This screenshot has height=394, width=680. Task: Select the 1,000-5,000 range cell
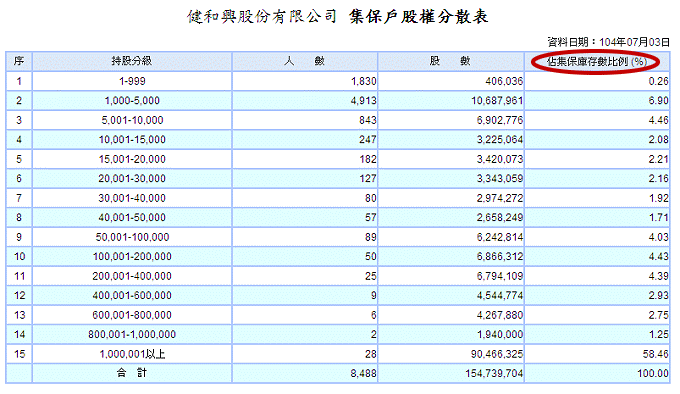(132, 101)
